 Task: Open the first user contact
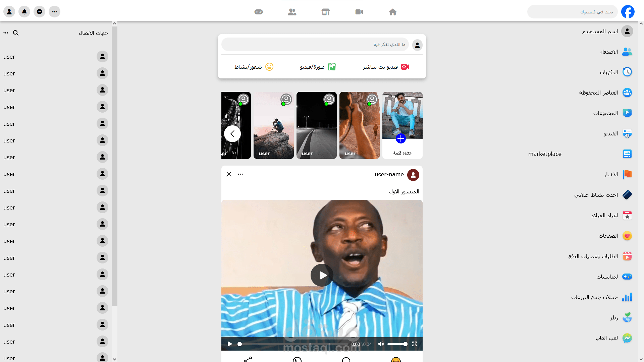point(56,56)
